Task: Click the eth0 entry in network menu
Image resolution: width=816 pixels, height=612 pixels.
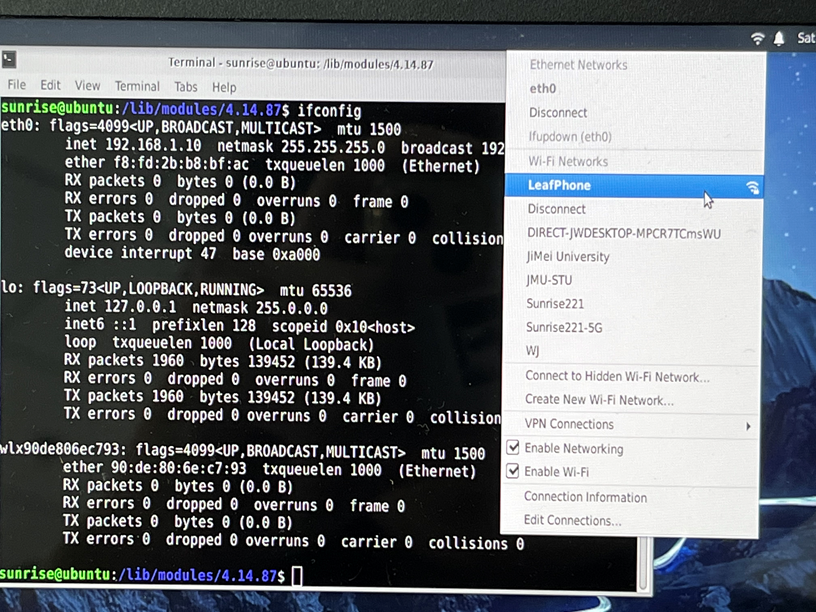Action: click(543, 88)
